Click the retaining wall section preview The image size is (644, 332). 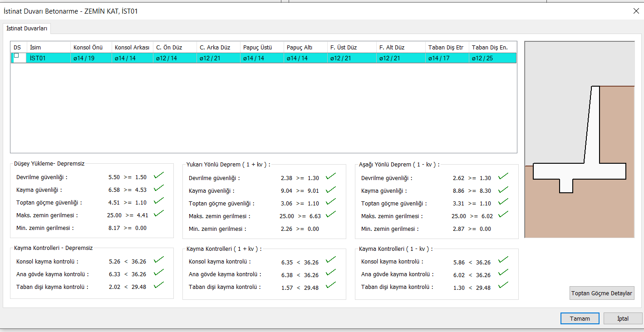pyautogui.click(x=580, y=140)
